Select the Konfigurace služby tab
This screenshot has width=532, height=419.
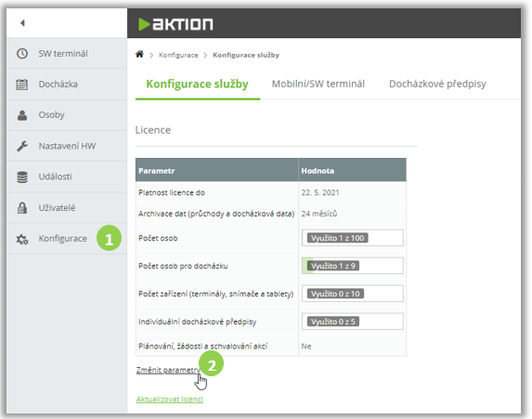pyautogui.click(x=197, y=84)
